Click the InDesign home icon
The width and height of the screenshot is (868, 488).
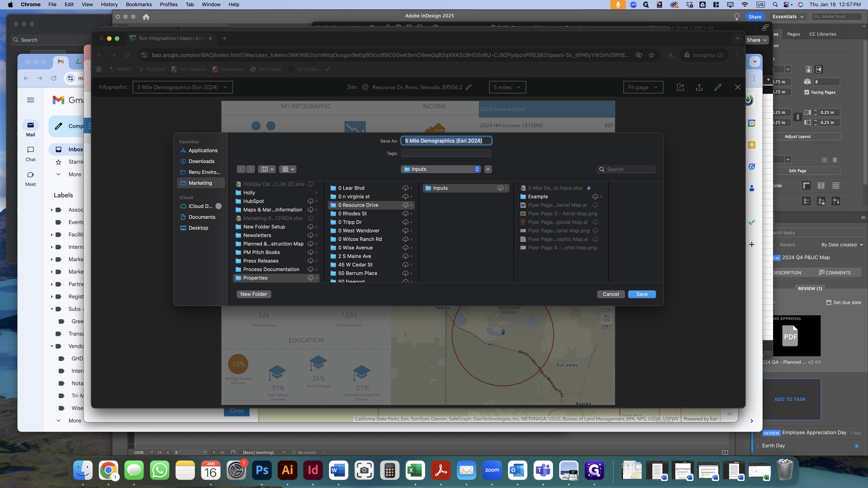[x=146, y=16]
